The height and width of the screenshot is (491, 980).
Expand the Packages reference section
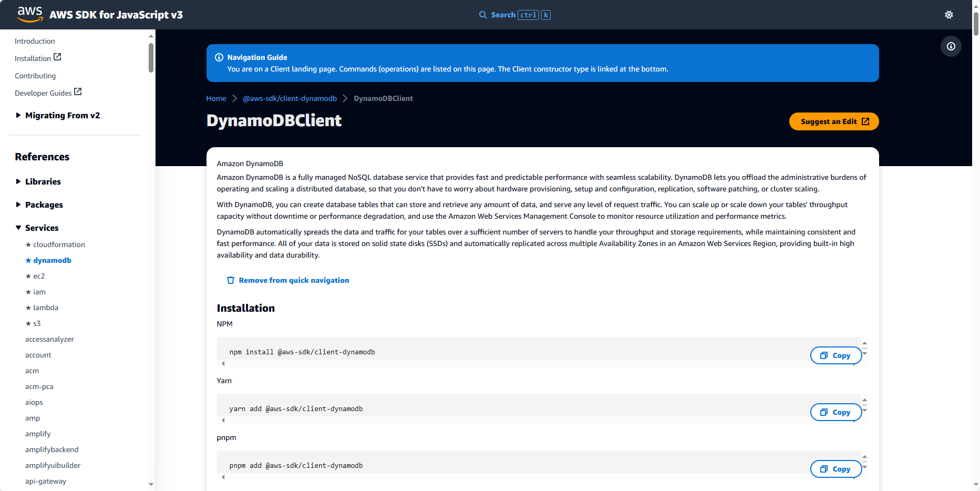pyautogui.click(x=18, y=204)
